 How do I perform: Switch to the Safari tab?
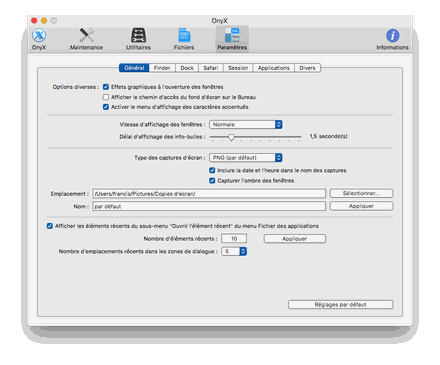point(211,68)
